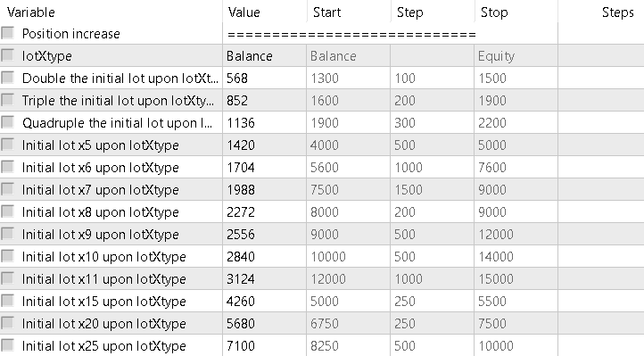Image resolution: width=644 pixels, height=356 pixels.
Task: Select the Stop value 15000
Action: tap(516, 278)
